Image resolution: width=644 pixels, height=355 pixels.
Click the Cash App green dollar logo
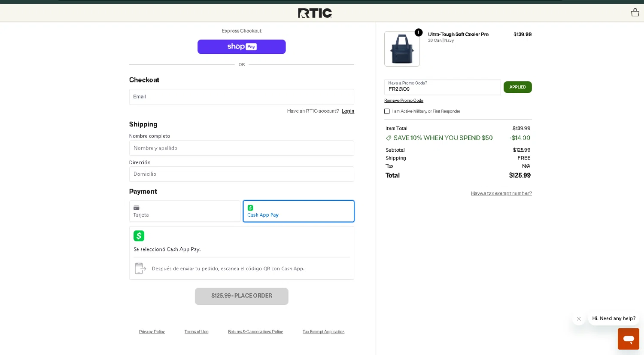[x=139, y=236]
